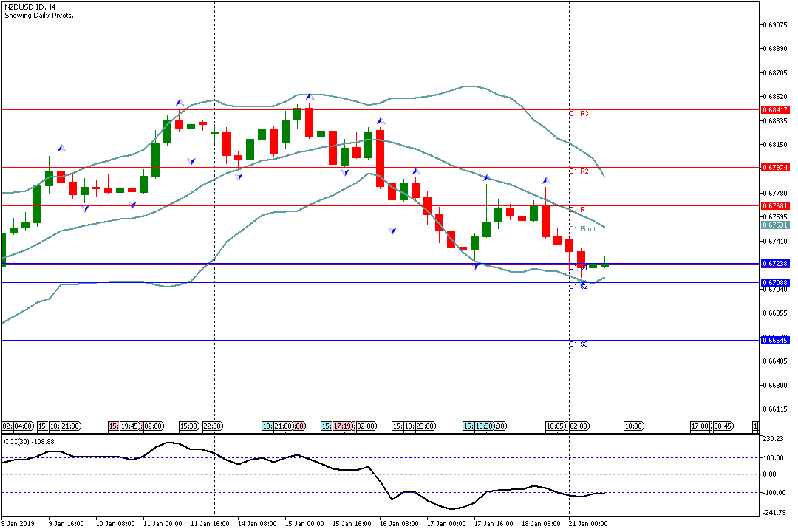Click the 0.67974 R2 price tag

774,168
